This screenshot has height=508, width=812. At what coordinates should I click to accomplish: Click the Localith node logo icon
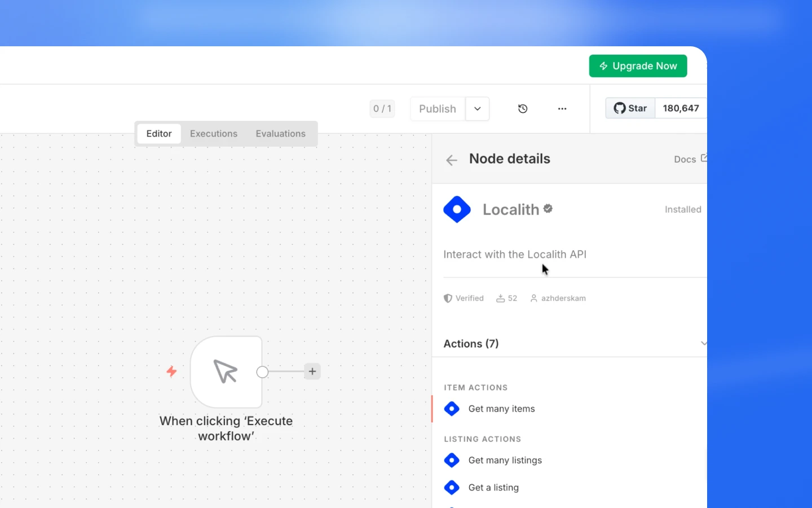point(457,209)
